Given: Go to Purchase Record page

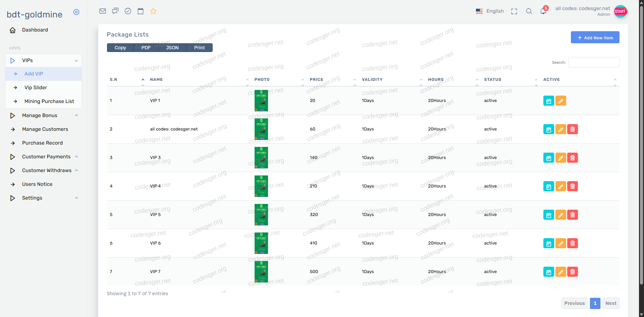Looking at the screenshot, I should (x=42, y=143).
